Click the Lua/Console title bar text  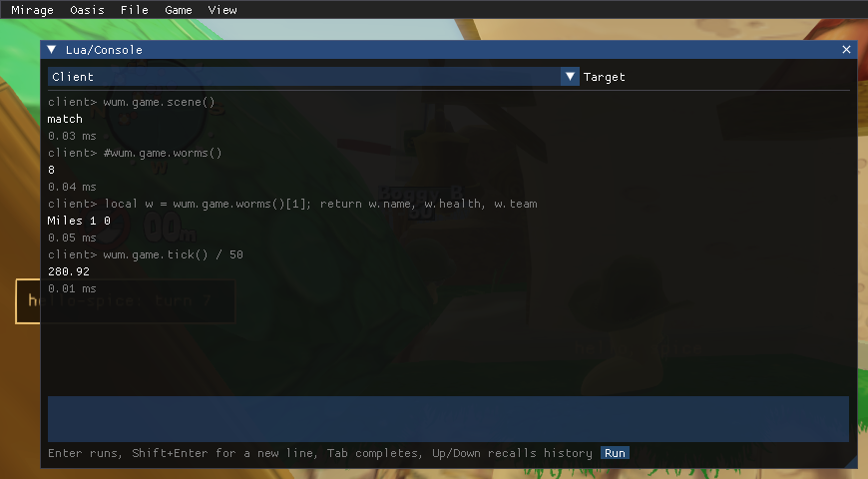(x=104, y=50)
